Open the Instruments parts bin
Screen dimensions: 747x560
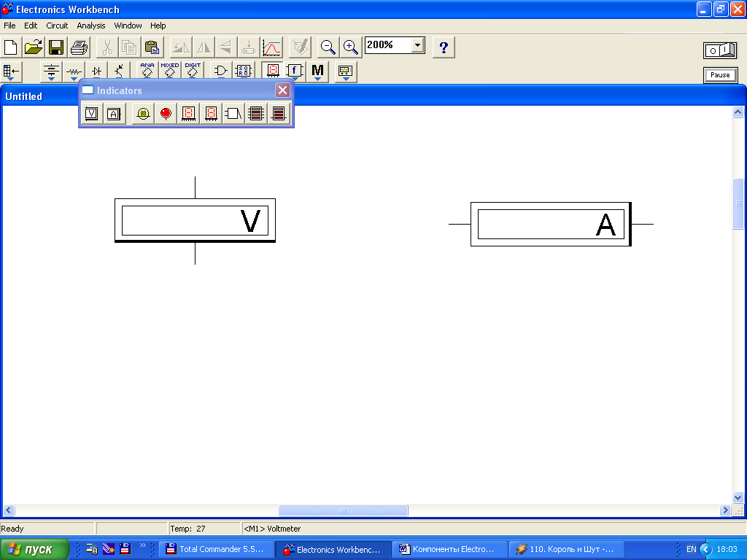click(x=345, y=71)
